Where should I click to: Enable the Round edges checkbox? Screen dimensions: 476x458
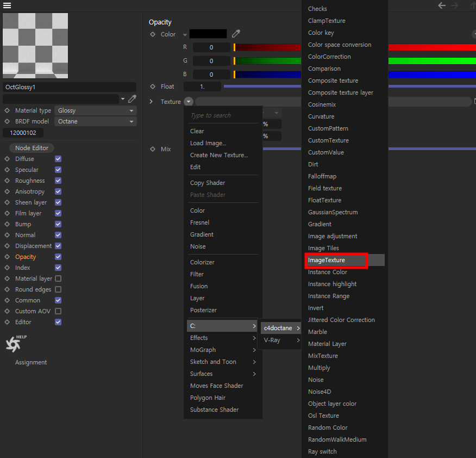click(x=58, y=289)
